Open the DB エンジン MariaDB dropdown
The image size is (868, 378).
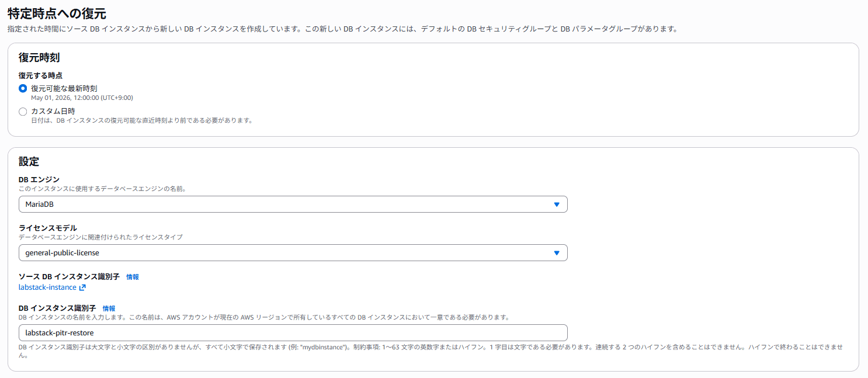click(293, 204)
